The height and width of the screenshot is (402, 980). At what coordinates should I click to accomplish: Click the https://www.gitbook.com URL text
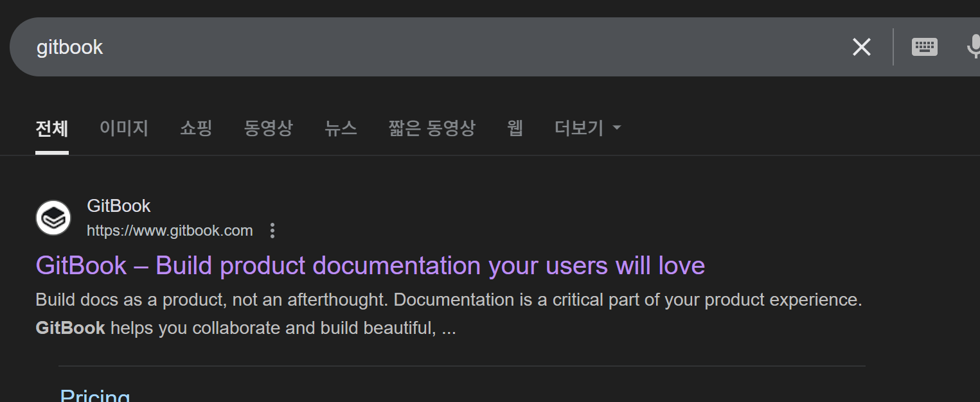(x=170, y=231)
